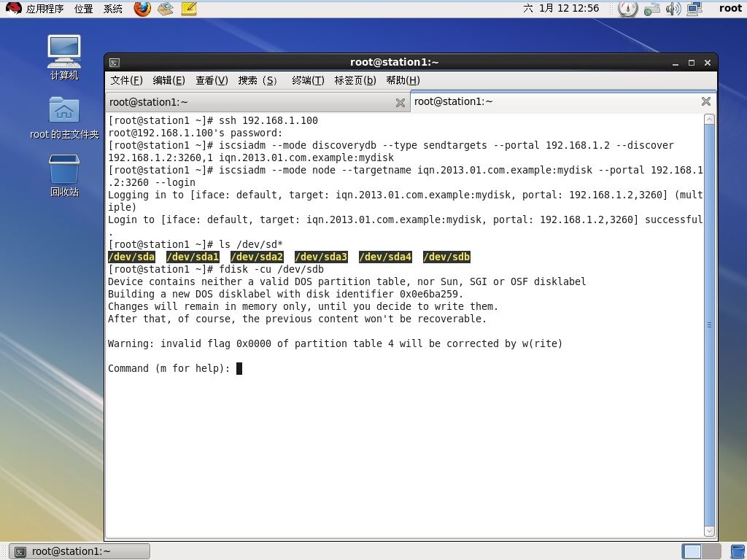Click the /dev/sdb highlighted entry
The width and height of the screenshot is (747, 560).
[x=446, y=257]
